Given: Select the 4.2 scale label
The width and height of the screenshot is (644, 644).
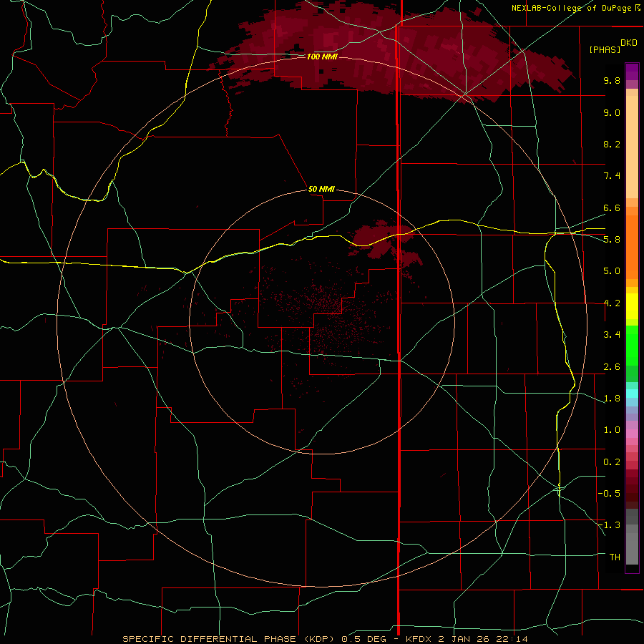Looking at the screenshot, I should coord(612,303).
